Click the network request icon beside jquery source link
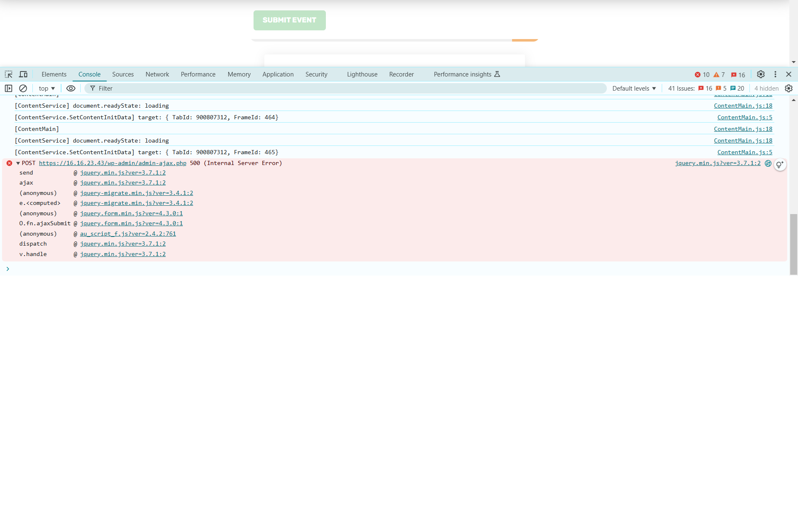Screen dimensions: 798x532 768,163
